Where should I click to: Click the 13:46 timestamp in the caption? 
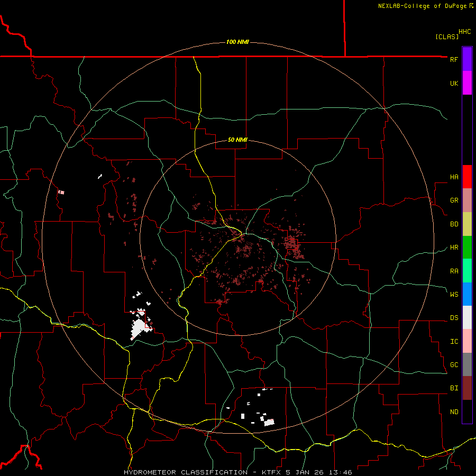pos(342,472)
